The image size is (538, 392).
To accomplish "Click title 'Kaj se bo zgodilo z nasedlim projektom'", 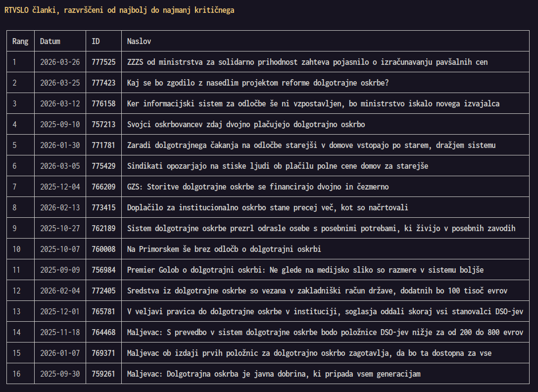I will click(202, 83).
